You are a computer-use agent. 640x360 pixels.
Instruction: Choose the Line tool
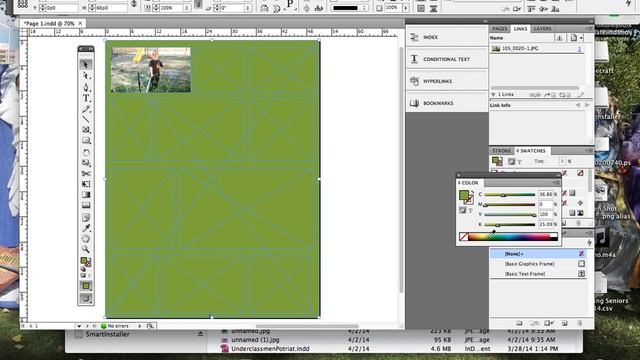pos(86,119)
